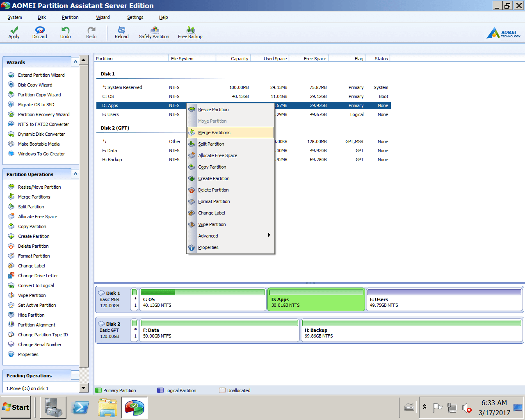Image resolution: width=525 pixels, height=420 pixels.
Task: Select Change Drive Letter operation
Action: tap(33, 276)
